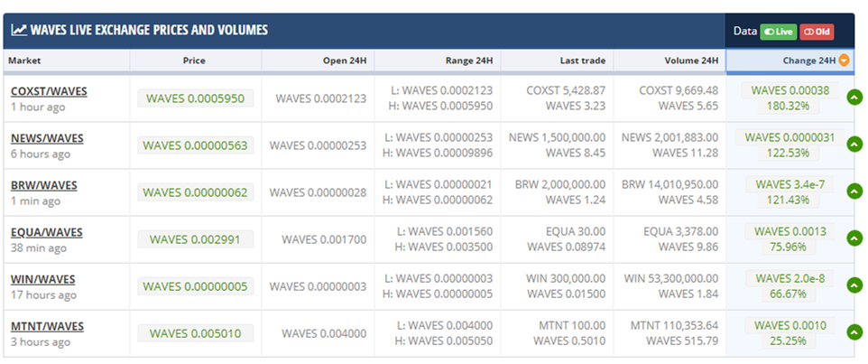
Task: Click open value WAVES 0.001700
Action: [325, 240]
